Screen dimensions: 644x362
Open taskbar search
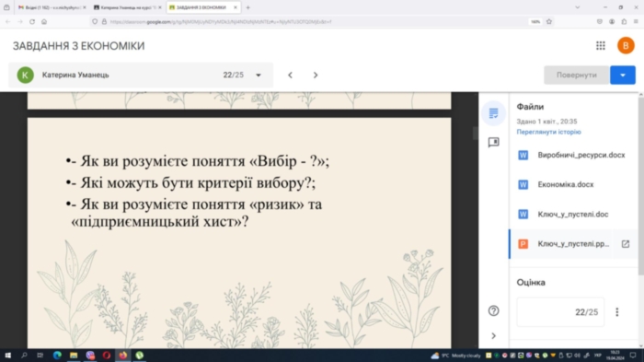pyautogui.click(x=24, y=356)
